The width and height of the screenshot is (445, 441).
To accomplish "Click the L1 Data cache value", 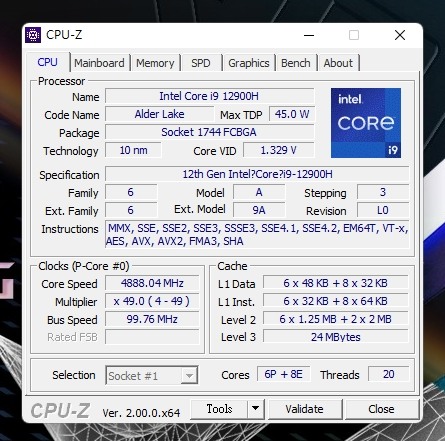I will pos(336,283).
